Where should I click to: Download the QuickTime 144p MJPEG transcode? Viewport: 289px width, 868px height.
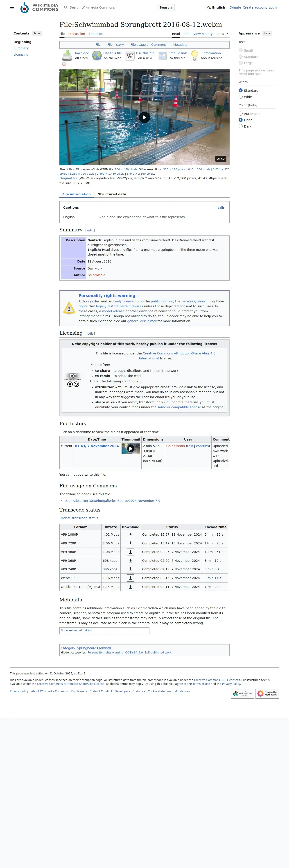(x=131, y=587)
